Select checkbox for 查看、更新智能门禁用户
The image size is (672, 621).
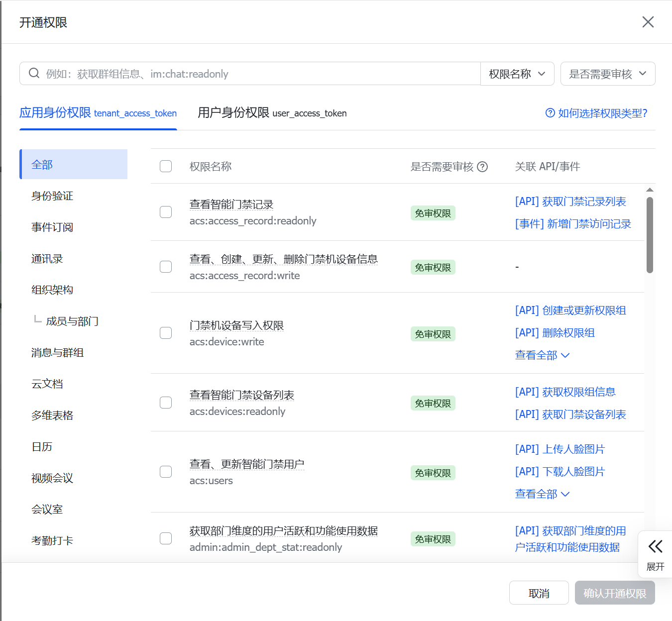coord(166,472)
